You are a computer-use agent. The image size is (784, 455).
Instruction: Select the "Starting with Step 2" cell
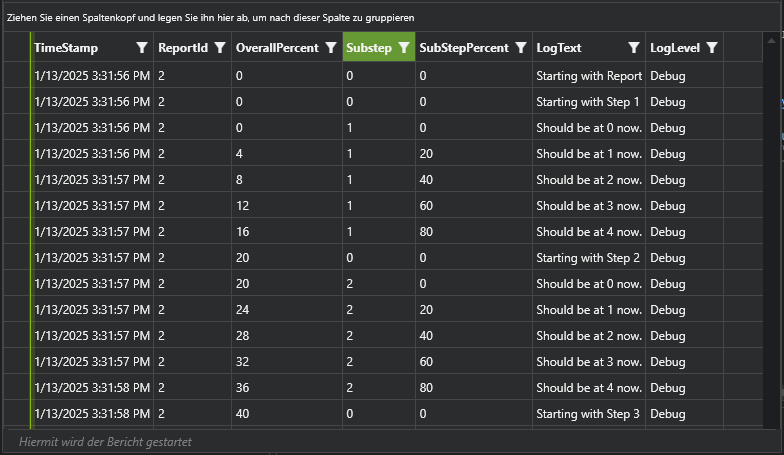pyautogui.click(x=587, y=258)
